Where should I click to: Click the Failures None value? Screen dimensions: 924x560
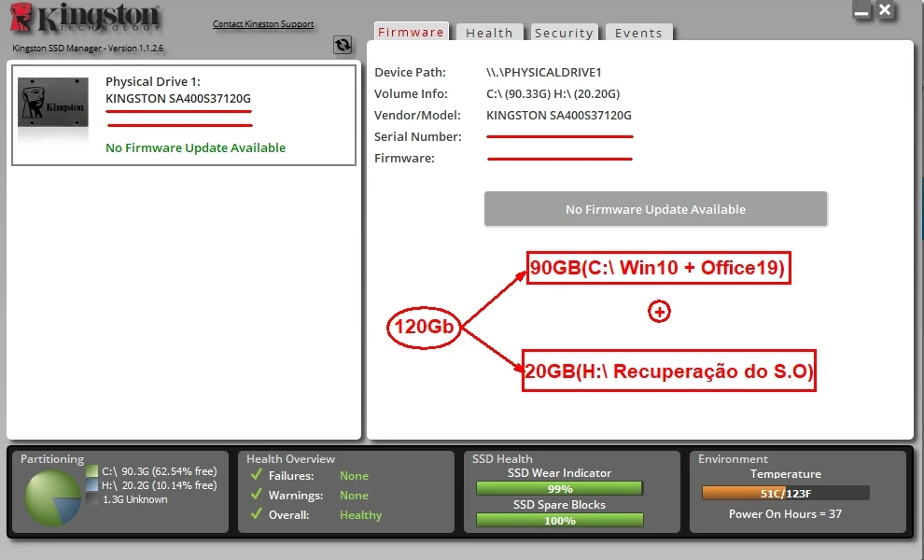(x=354, y=476)
